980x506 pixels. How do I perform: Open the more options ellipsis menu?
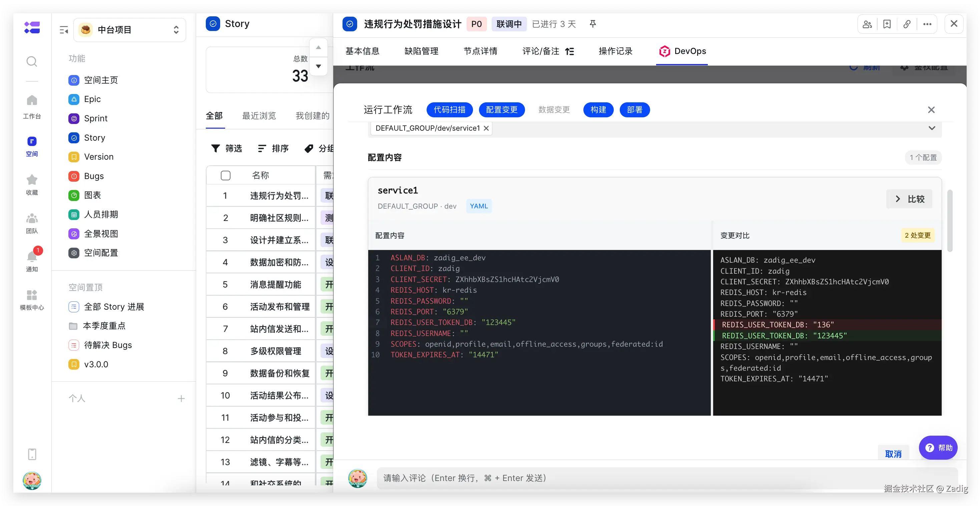(x=927, y=24)
